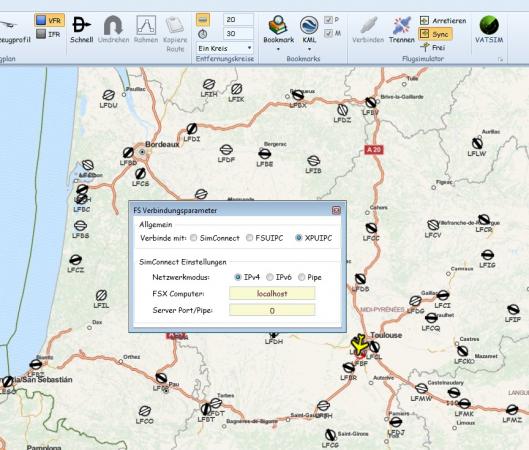Click the yellow aircraft icon near Toulouse
Viewport: 529px width, 450px height.
point(360,344)
